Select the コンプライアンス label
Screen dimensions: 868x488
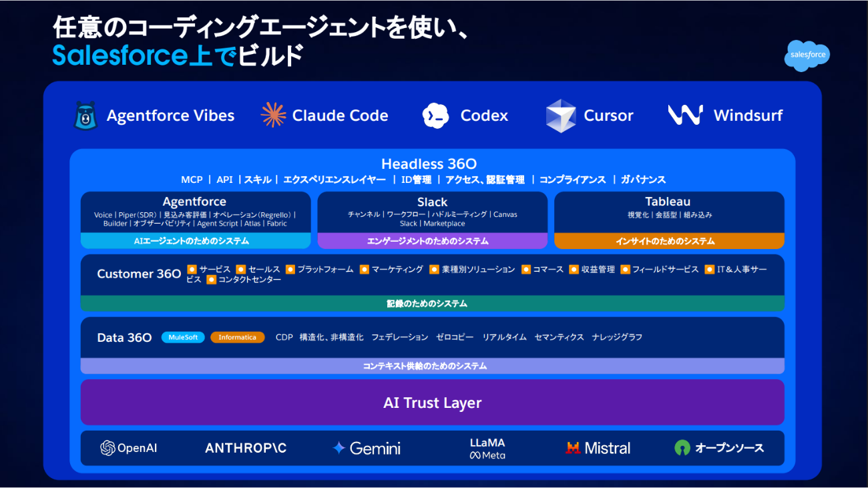click(573, 180)
